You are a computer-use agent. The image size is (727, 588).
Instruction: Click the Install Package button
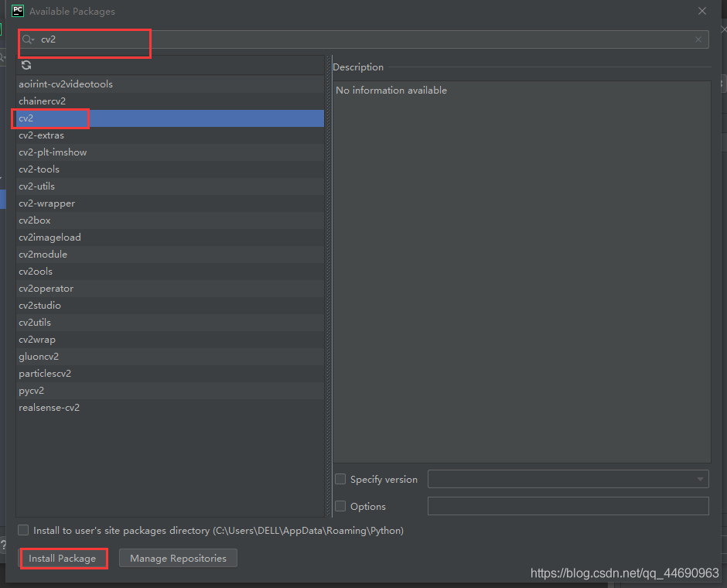[62, 559]
